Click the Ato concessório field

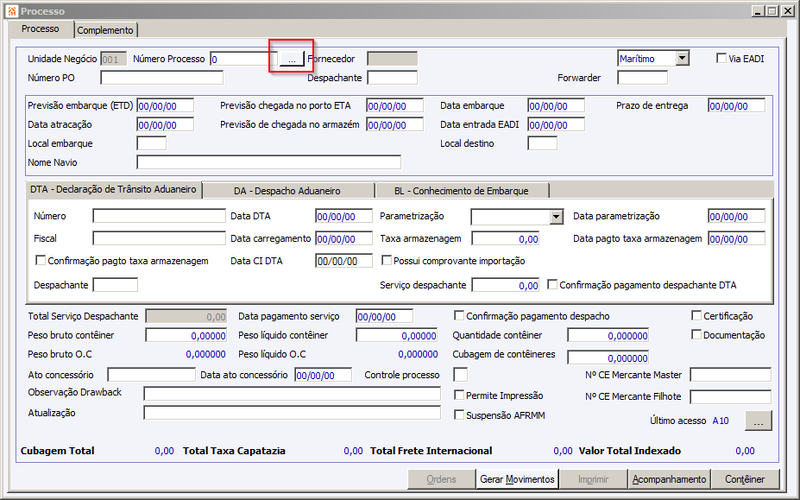(152, 375)
